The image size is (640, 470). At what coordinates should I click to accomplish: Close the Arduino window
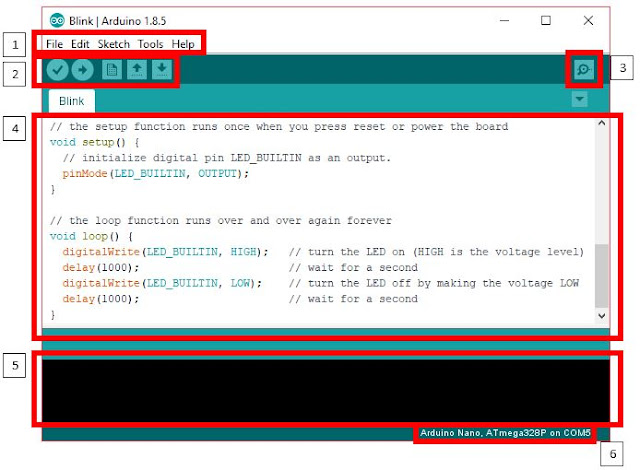[588, 20]
